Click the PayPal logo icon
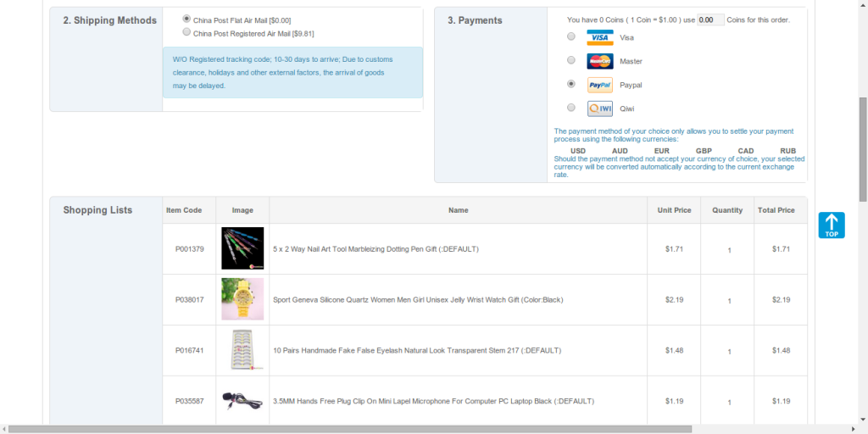This screenshot has width=868, height=434. pyautogui.click(x=599, y=85)
